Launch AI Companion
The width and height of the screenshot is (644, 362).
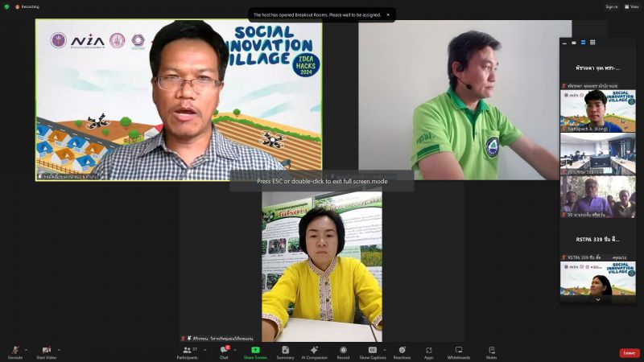click(x=314, y=350)
